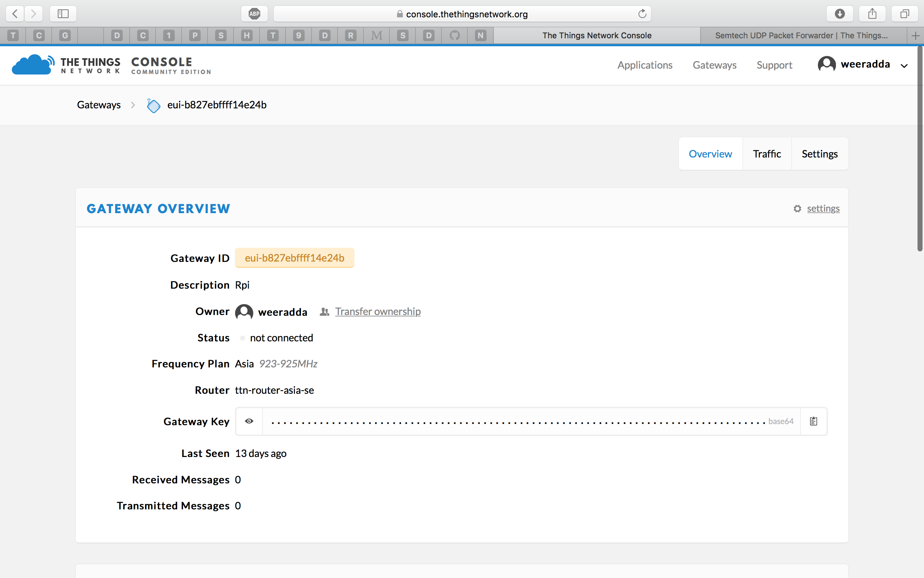Click the 'Rpi' description value
924x578 pixels.
pos(242,285)
